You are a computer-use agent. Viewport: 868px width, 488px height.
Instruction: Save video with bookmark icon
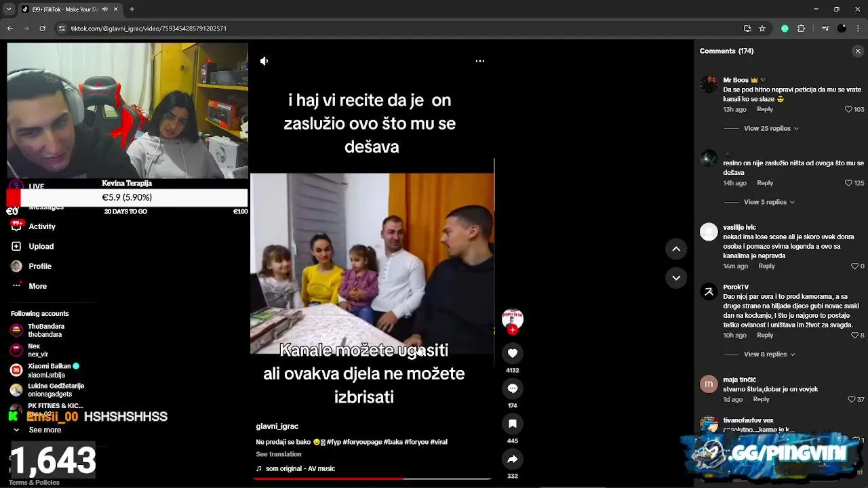pyautogui.click(x=513, y=424)
